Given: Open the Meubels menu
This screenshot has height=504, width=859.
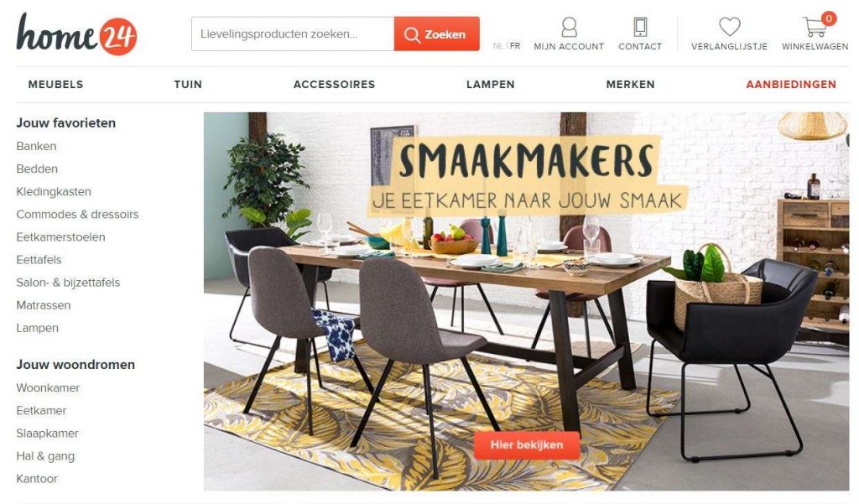Looking at the screenshot, I should tap(56, 85).
